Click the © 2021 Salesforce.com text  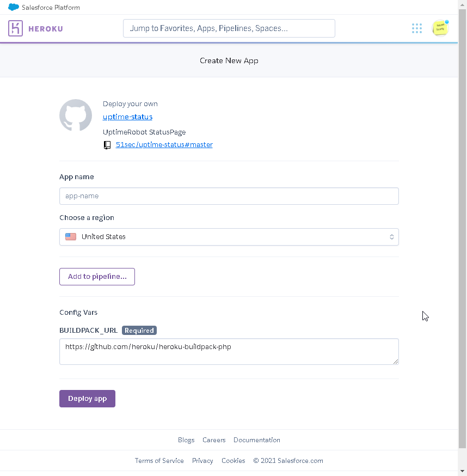[288, 461]
